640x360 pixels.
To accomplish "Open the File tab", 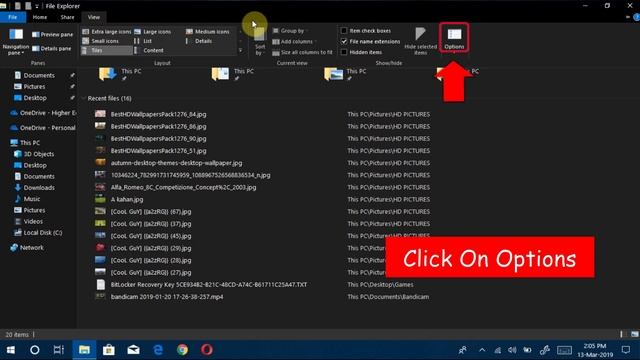I will coord(13,17).
